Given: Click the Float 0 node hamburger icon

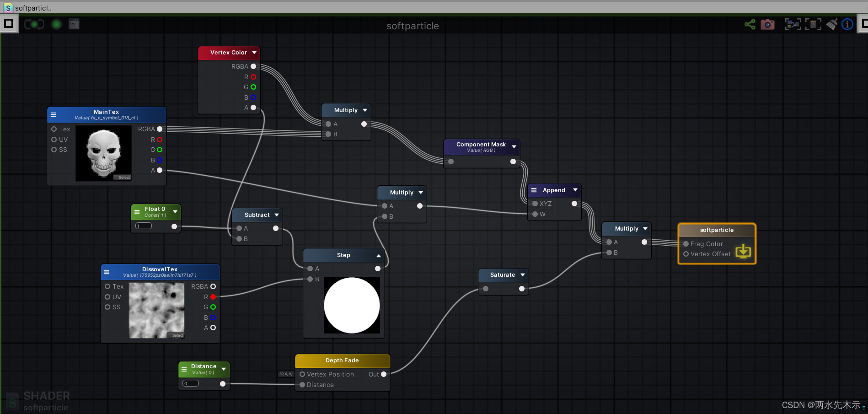Looking at the screenshot, I should pyautogui.click(x=137, y=212).
